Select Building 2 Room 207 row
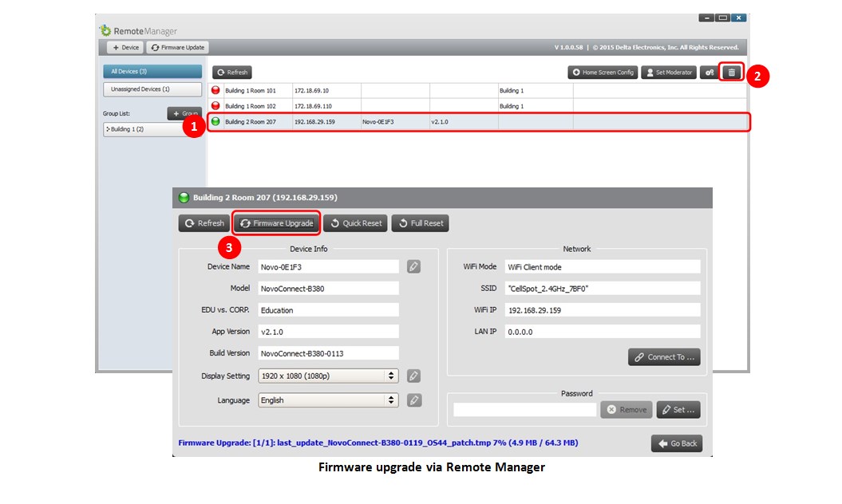This screenshot has width=842, height=504. point(478,122)
